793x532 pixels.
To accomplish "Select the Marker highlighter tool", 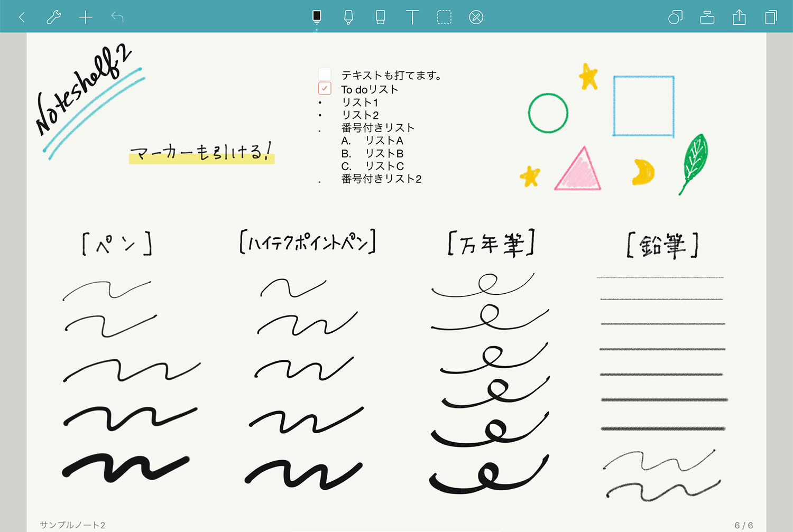I will [x=348, y=17].
